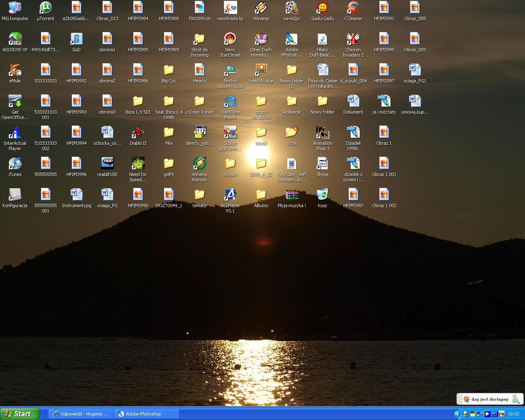Click the taskbar clock showing 16:02
Screen dimensions: 525x420
click(x=514, y=414)
